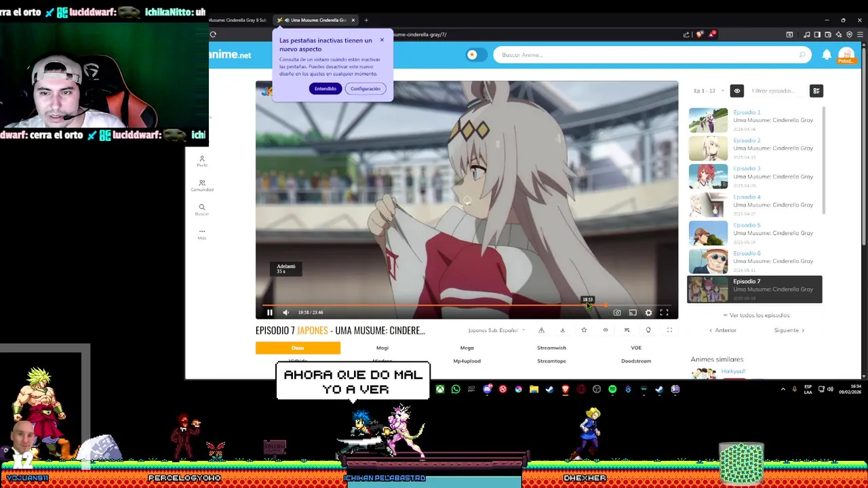The width and height of the screenshot is (868, 488).
Task: Open Spotify from the taskbar
Action: [612, 389]
